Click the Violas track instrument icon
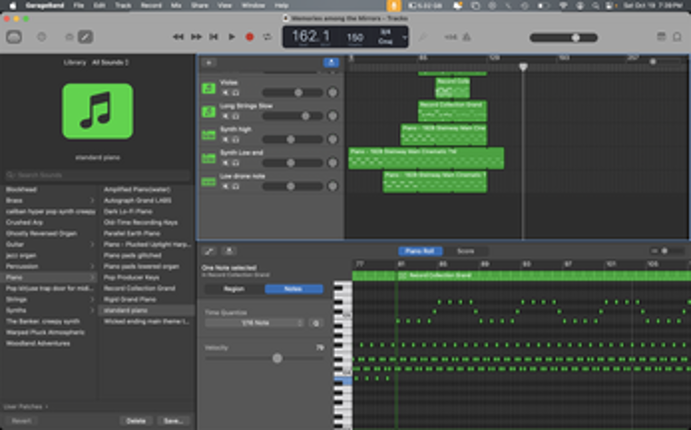Image resolution: width=691 pixels, height=430 pixels. coord(208,88)
